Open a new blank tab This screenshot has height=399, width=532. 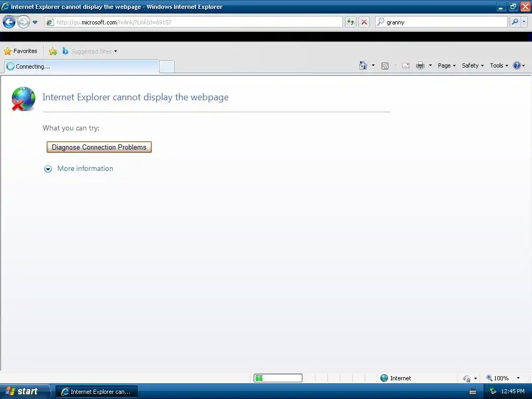point(167,67)
